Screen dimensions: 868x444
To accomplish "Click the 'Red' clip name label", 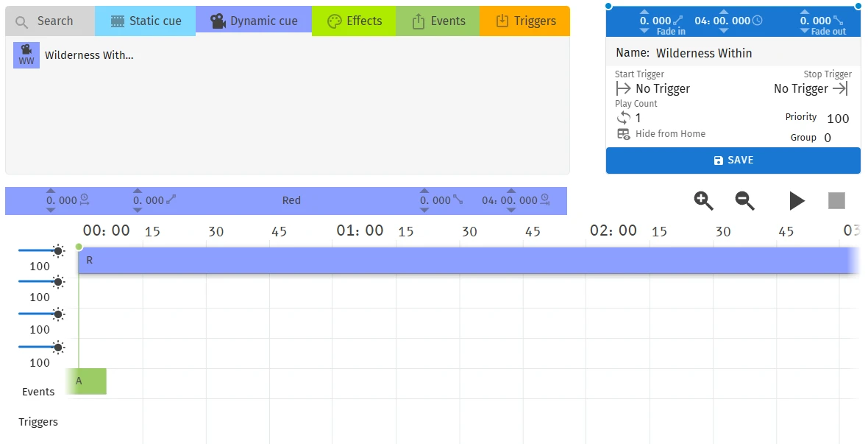I will (291, 201).
